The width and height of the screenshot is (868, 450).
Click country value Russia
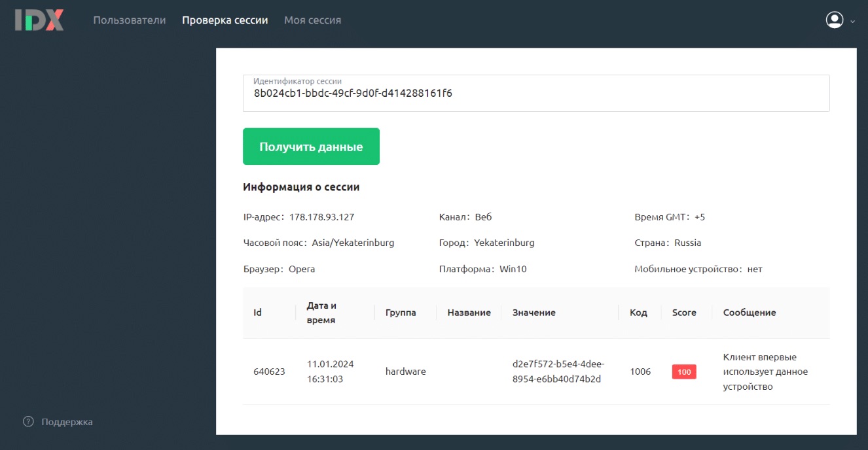click(x=687, y=243)
